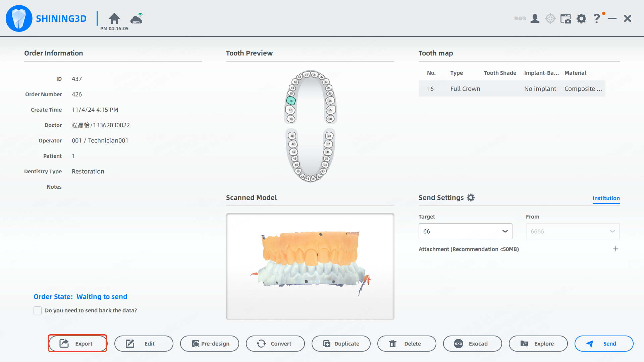
Task: Toggle tooth 26 in tooth preview
Action: click(x=330, y=101)
